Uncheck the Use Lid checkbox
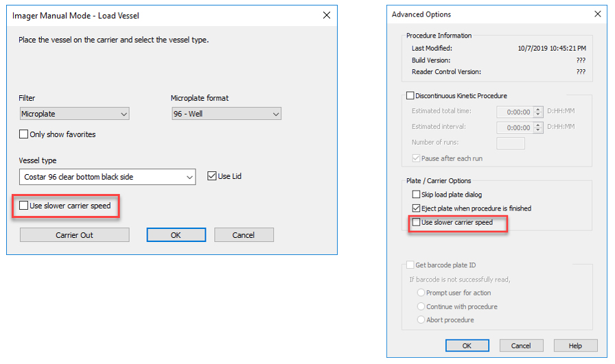Screen dimensions: 615x364 211,176
